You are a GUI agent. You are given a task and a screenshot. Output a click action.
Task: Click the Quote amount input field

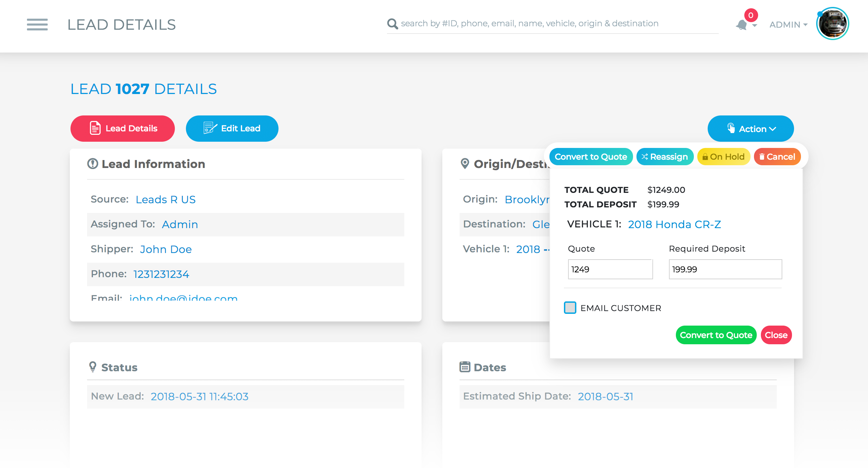610,269
